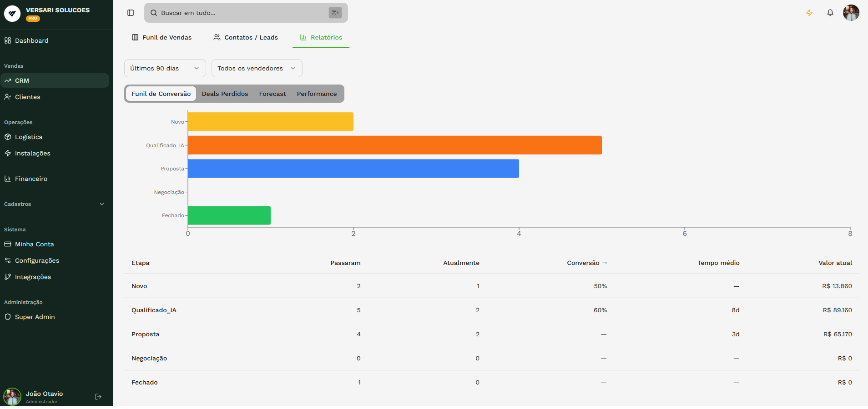Switch to the Contatos / Leads tab
The image size is (868, 409).
pyautogui.click(x=246, y=37)
